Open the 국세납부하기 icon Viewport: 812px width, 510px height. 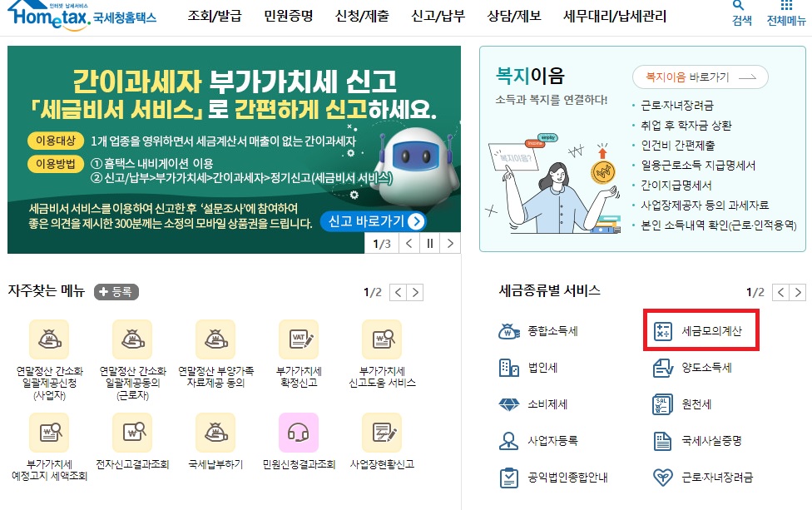point(215,433)
